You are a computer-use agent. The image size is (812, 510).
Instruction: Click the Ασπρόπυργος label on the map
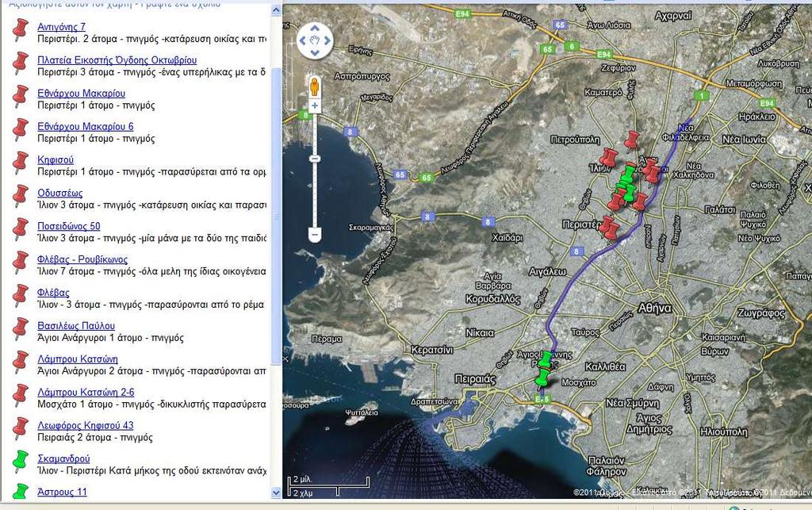click(362, 76)
